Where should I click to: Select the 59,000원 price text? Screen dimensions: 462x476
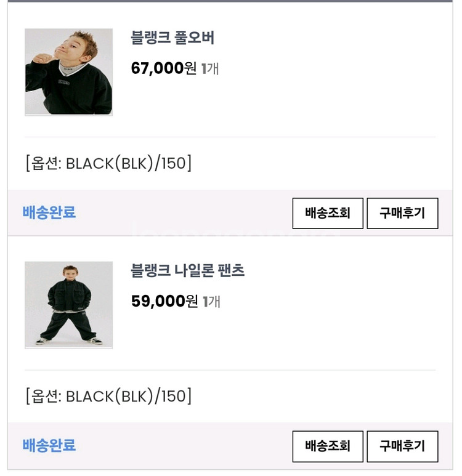pyautogui.click(x=164, y=301)
